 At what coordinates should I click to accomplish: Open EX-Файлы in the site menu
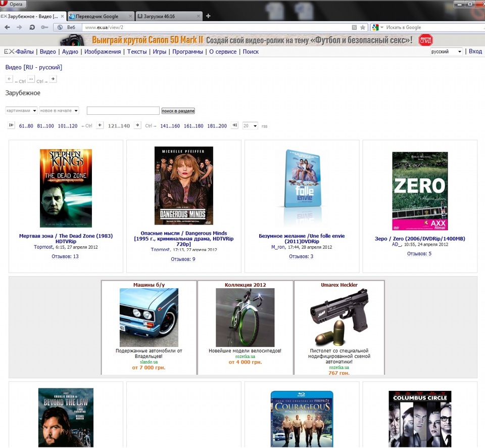pos(19,52)
